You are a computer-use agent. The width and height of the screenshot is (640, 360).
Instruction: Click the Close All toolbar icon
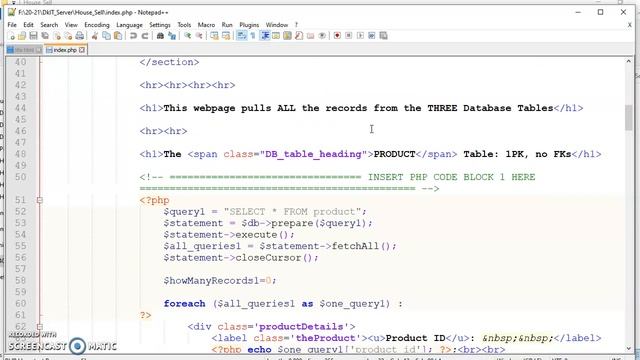point(68,36)
